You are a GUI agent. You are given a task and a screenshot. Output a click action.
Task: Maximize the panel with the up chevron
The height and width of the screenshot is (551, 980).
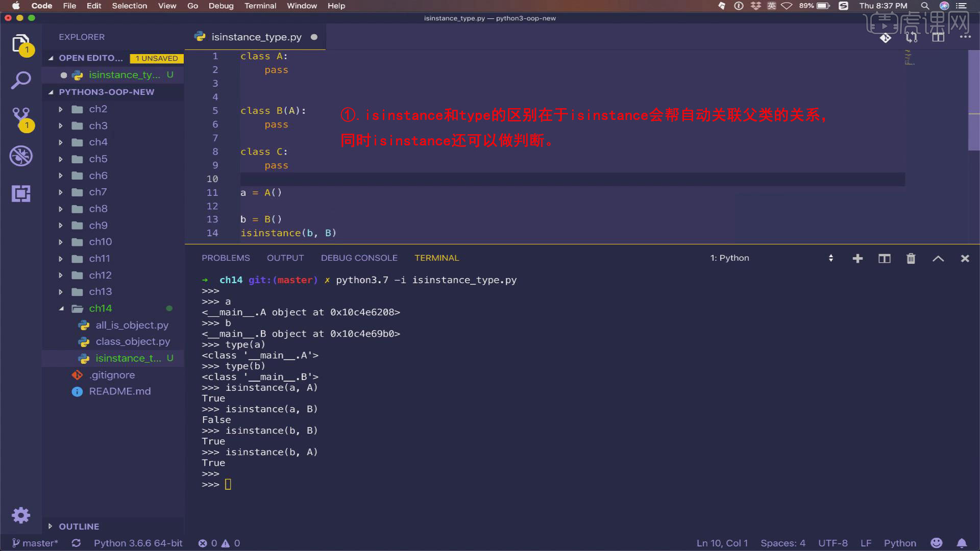click(938, 259)
